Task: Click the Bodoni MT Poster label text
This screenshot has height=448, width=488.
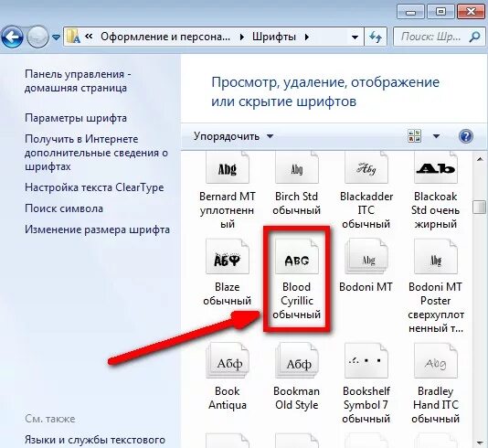Action: coord(435,307)
